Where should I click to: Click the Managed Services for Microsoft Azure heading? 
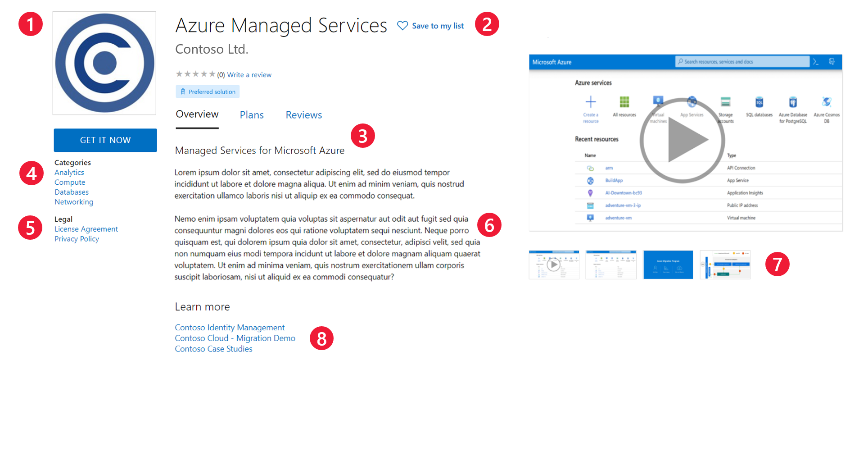(260, 151)
